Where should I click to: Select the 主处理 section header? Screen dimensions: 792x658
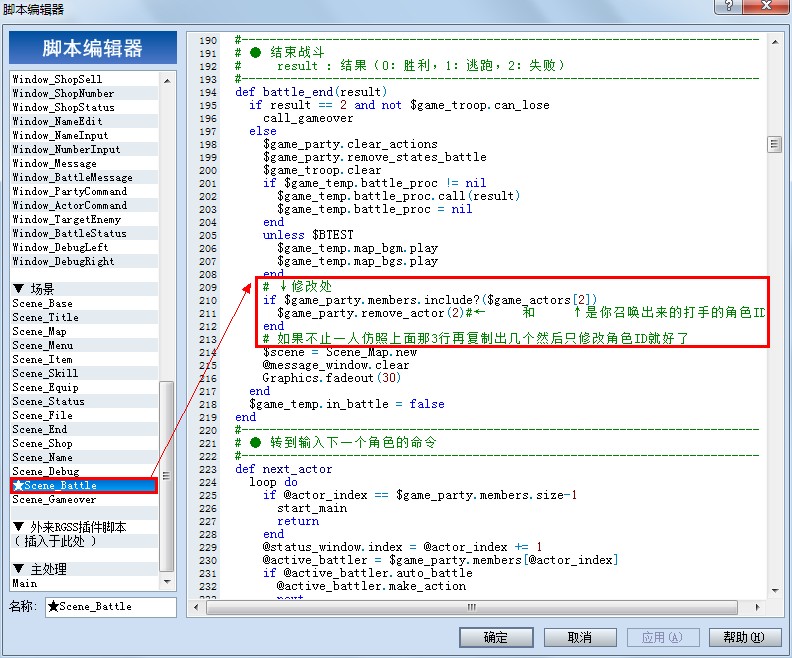click(x=84, y=569)
